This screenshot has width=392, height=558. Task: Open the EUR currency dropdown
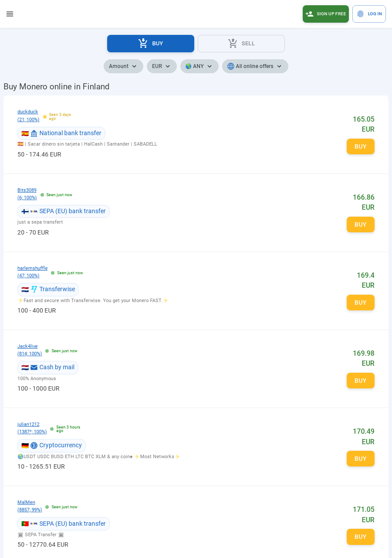162,66
